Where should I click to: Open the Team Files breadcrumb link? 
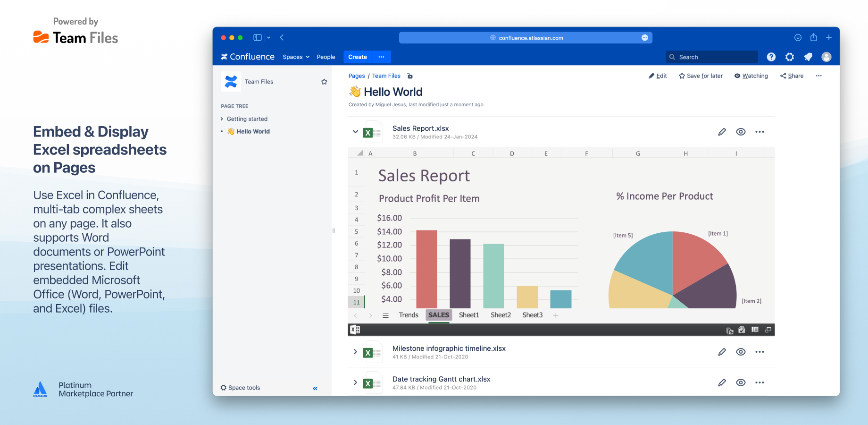pyautogui.click(x=386, y=76)
